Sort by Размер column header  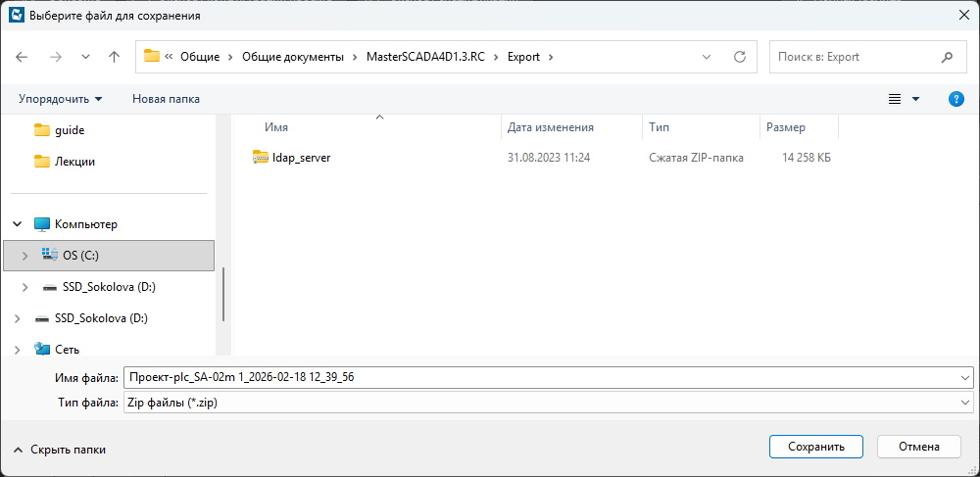pyautogui.click(x=786, y=127)
